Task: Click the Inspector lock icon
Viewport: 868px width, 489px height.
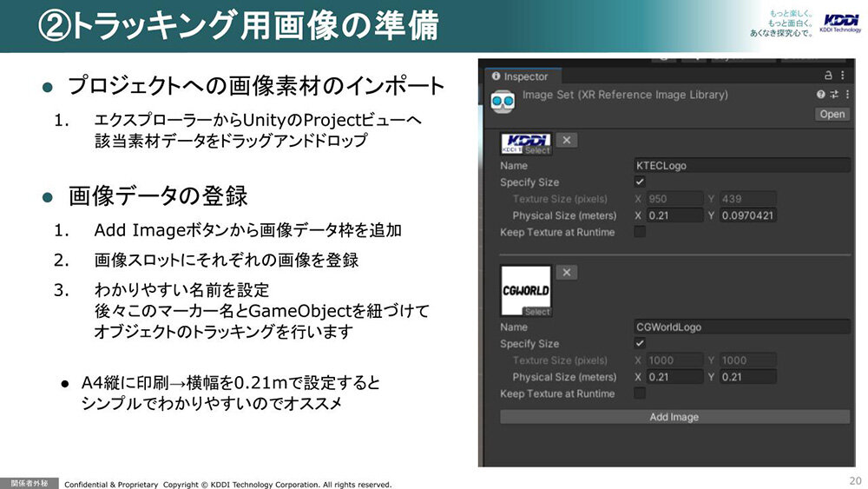Action: pos(827,76)
